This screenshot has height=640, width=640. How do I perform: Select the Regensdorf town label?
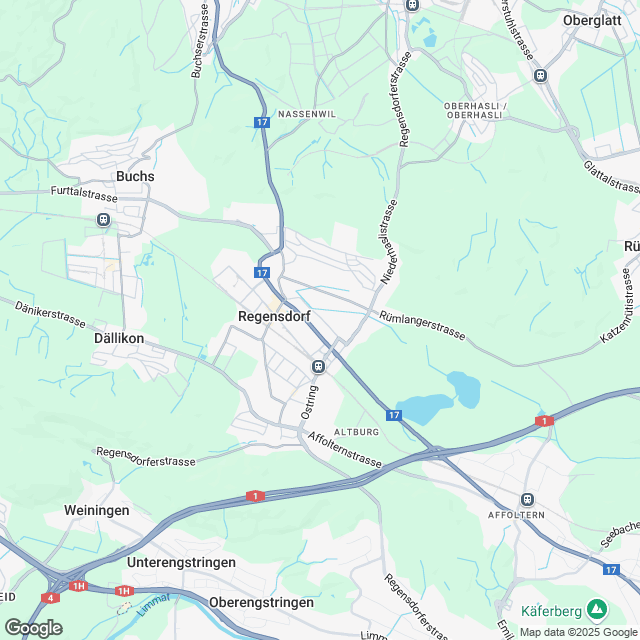click(x=274, y=316)
